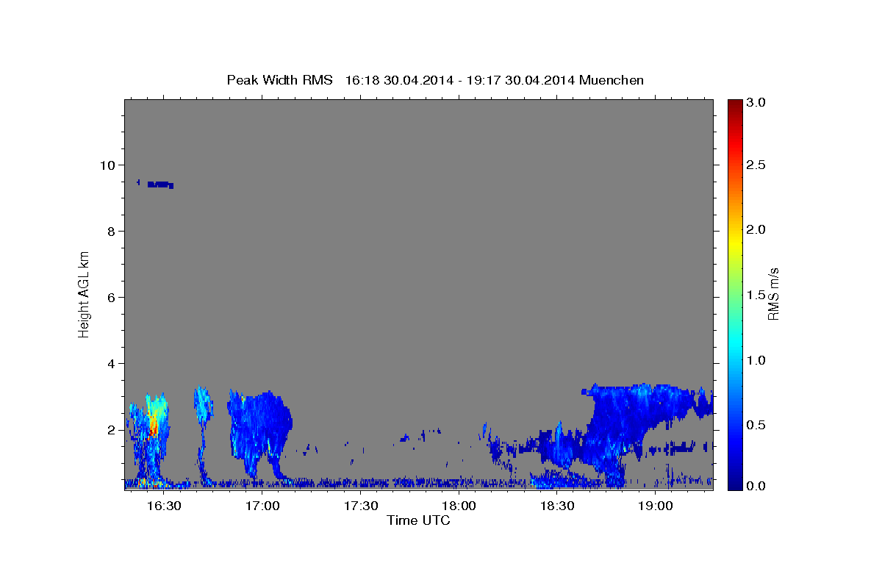The image size is (882, 588).
Task: Click the dark blue bottom of the colorbar
Action: 734,483
